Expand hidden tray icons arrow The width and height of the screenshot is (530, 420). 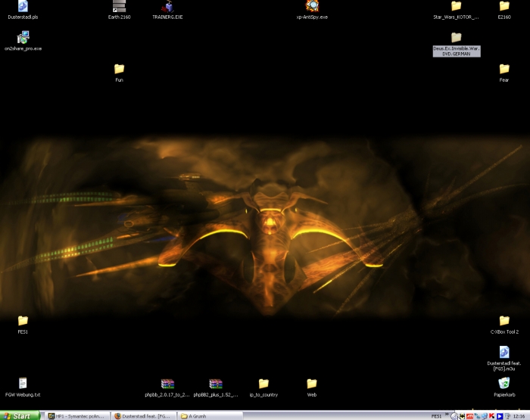click(454, 416)
